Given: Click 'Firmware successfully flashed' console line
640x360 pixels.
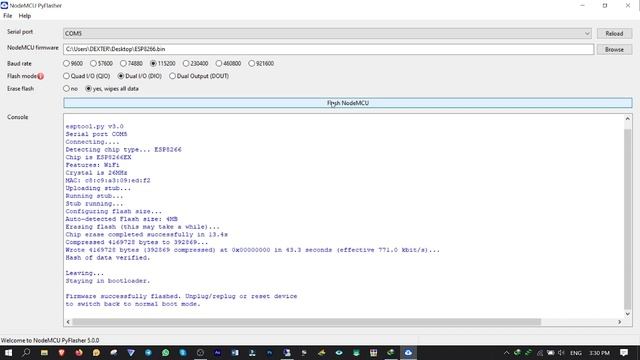Looking at the screenshot, I should pos(181,296).
